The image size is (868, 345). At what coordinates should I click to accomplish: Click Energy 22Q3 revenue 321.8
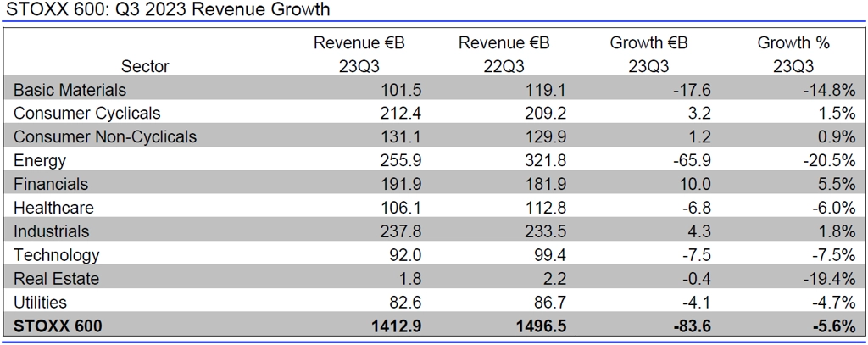544,160
